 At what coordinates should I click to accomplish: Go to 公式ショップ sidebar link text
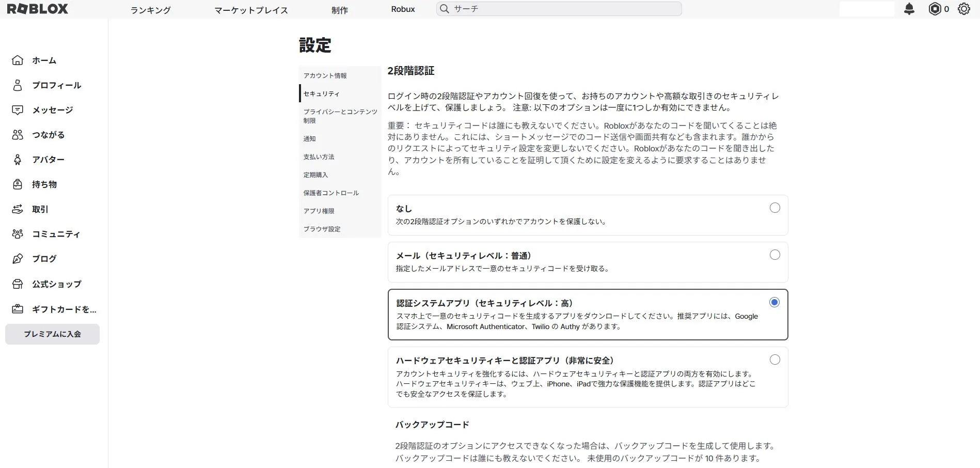[x=56, y=284]
